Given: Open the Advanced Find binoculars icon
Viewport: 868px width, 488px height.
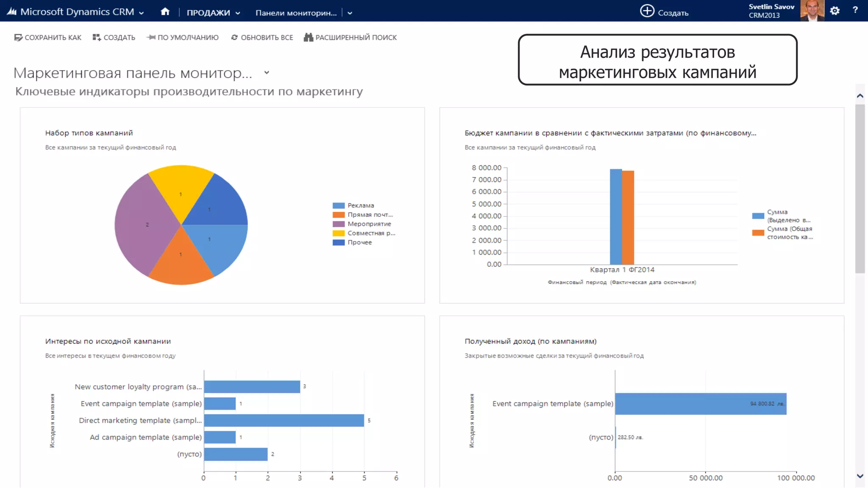Looking at the screenshot, I should point(308,38).
